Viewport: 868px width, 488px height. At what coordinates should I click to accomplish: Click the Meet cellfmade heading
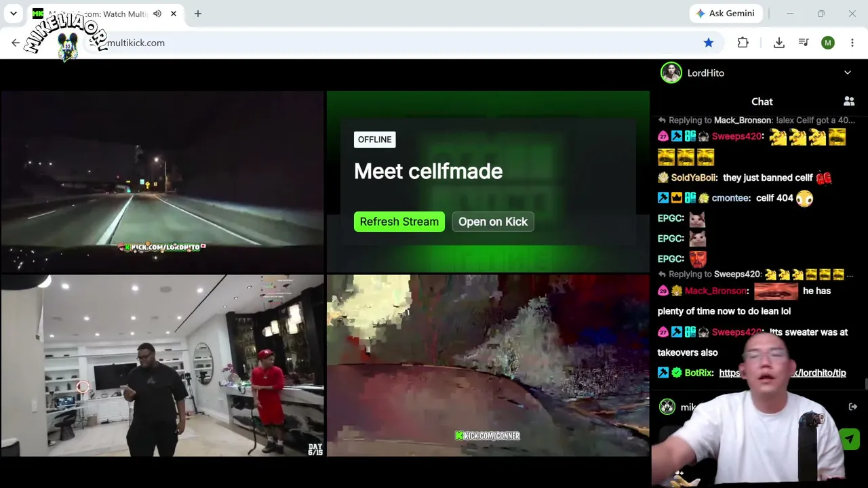point(429,171)
